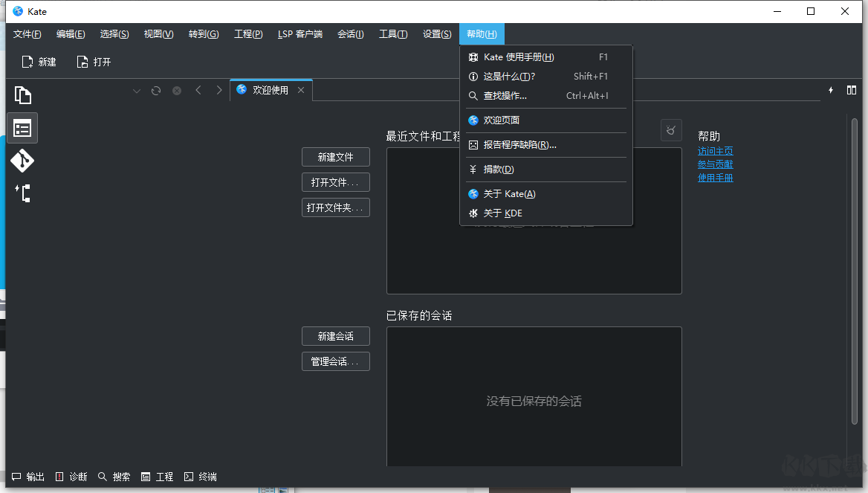The image size is (868, 493).
Task: Open the 设置(S) menu
Action: coord(436,33)
